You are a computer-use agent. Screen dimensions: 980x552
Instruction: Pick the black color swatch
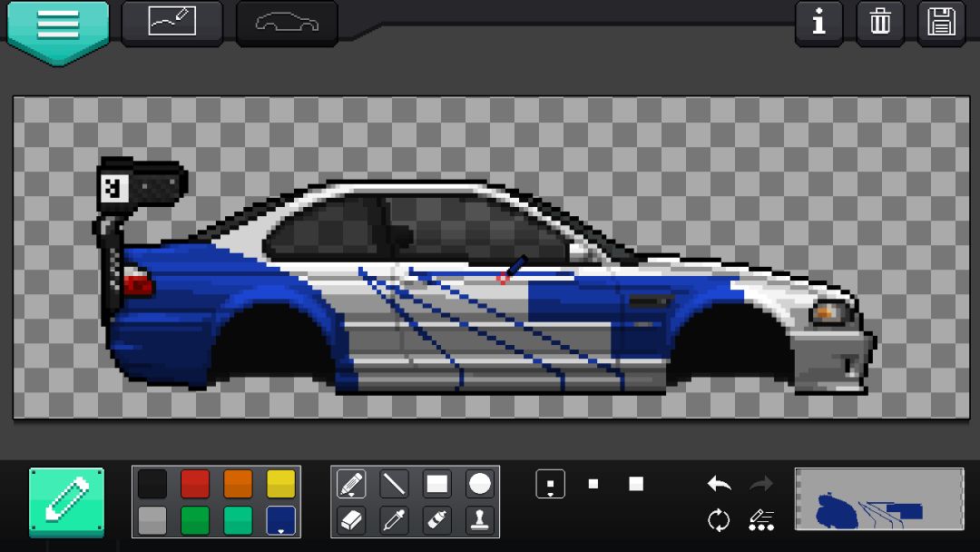click(x=152, y=484)
